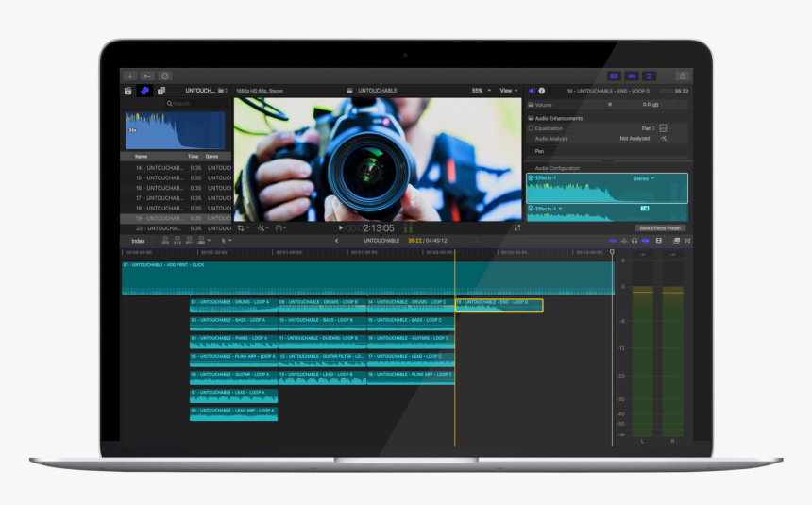Toggle the inspector sliders button

(649, 76)
